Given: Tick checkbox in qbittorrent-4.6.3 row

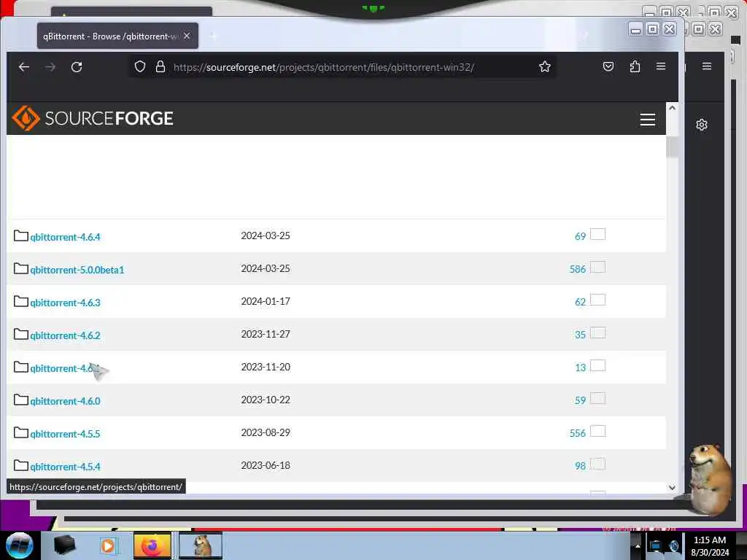Looking at the screenshot, I should [597, 300].
